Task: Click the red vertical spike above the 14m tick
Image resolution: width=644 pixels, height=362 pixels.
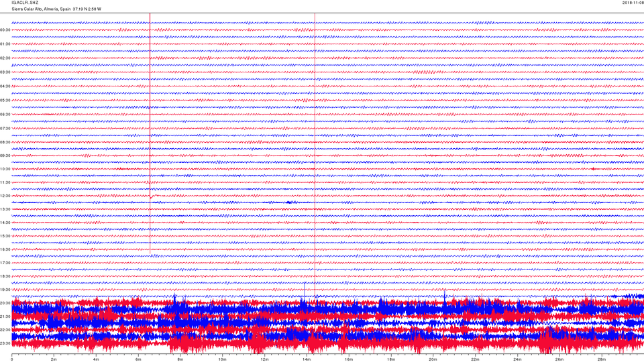Action: 315,156
